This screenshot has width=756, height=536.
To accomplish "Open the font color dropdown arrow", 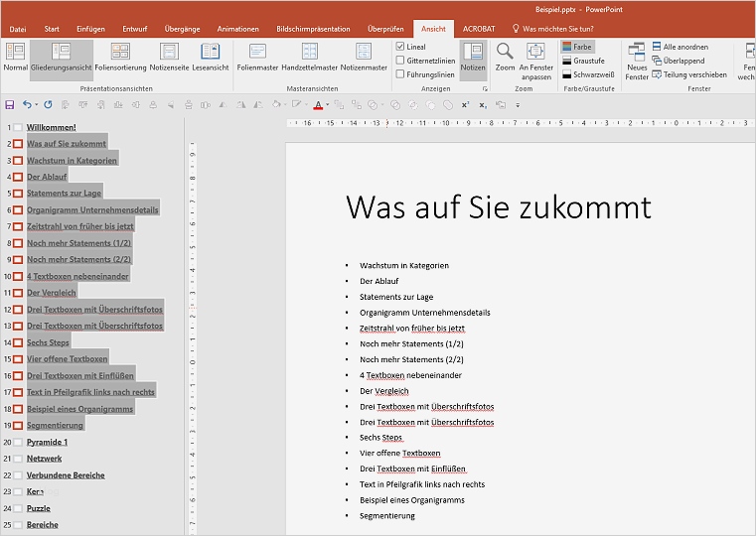I will 328,104.
